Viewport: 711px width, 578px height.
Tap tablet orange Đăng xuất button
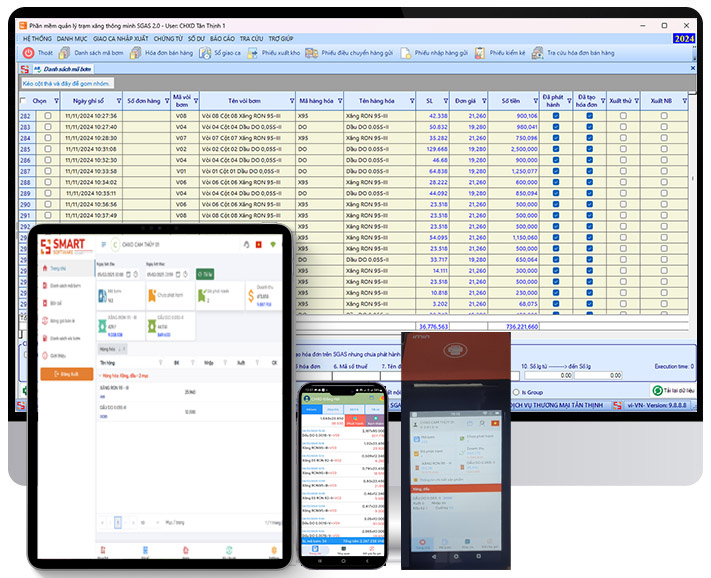pyautogui.click(x=67, y=374)
